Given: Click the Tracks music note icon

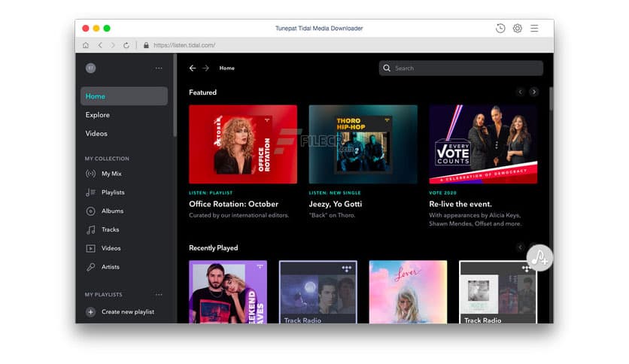Looking at the screenshot, I should [x=90, y=229].
